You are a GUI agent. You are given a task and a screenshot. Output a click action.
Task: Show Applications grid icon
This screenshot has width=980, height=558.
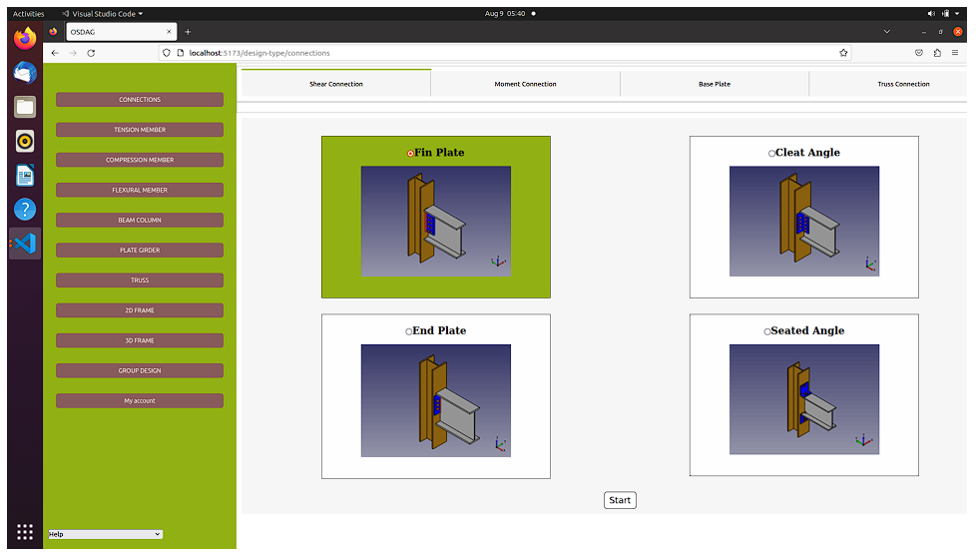coord(25,532)
